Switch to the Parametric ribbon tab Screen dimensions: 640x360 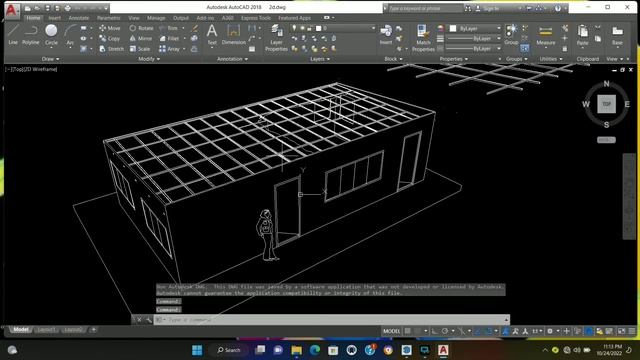coord(109,18)
